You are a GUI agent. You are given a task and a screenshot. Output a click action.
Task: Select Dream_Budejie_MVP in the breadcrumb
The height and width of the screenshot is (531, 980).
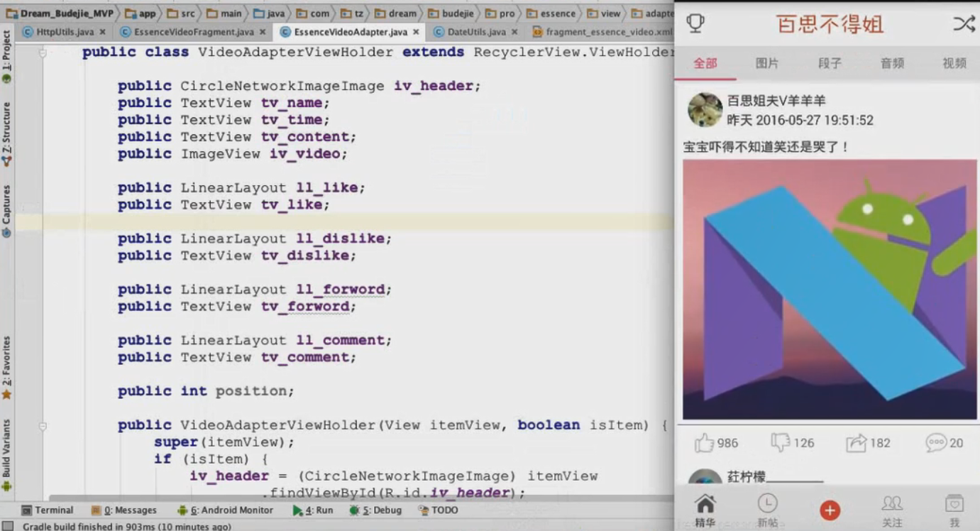[x=60, y=13]
